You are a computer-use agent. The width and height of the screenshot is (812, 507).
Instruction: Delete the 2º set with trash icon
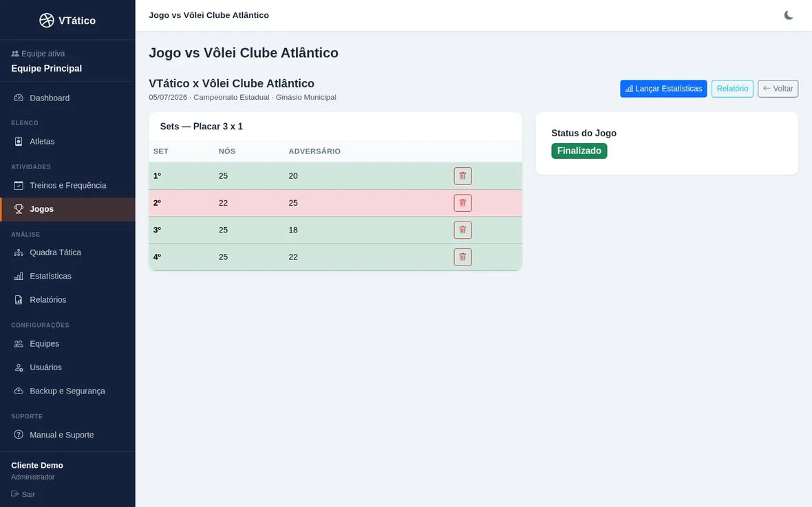462,203
